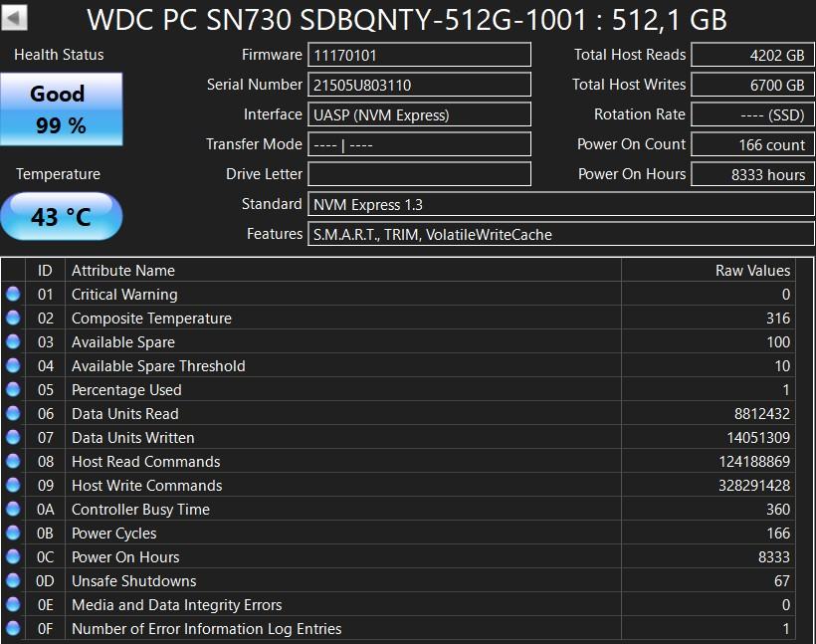The image size is (816, 644).
Task: Select the Composite Temperature attribute name
Action: tap(151, 319)
